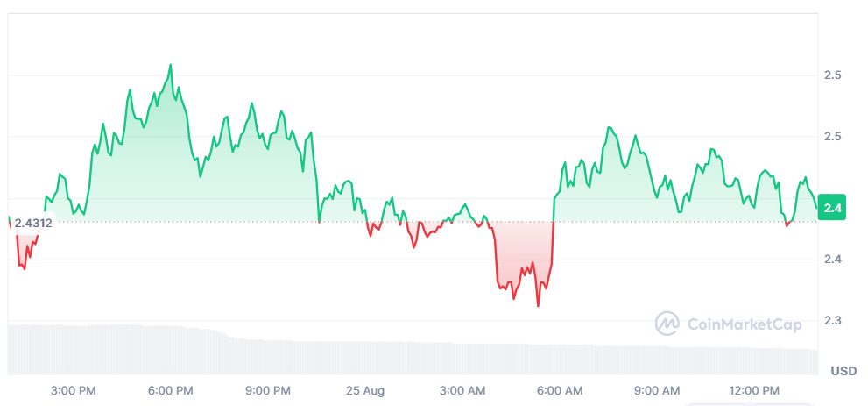The image size is (868, 406).
Task: Click the highest green peak on the price line
Action: click(x=171, y=65)
